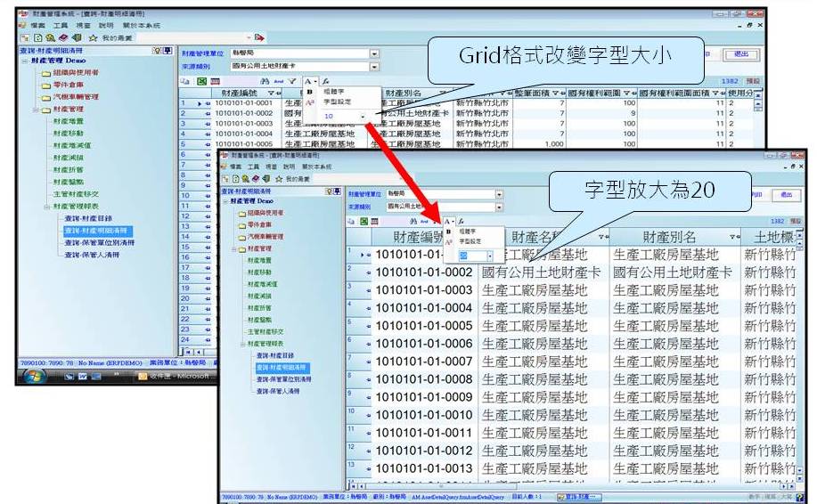Screen dimensions: 817x504
Task: Choose 字型設定 in front window font menu
Action: pos(469,241)
